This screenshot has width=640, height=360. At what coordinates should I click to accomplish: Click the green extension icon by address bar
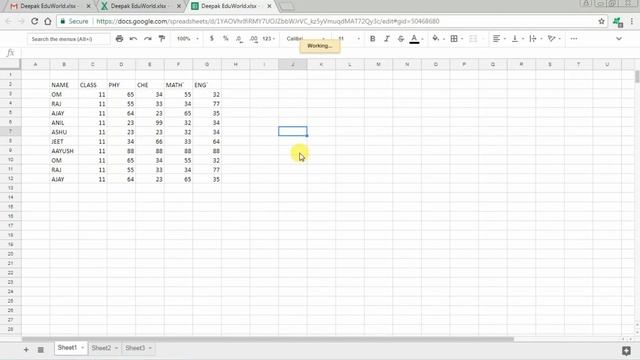(618, 22)
